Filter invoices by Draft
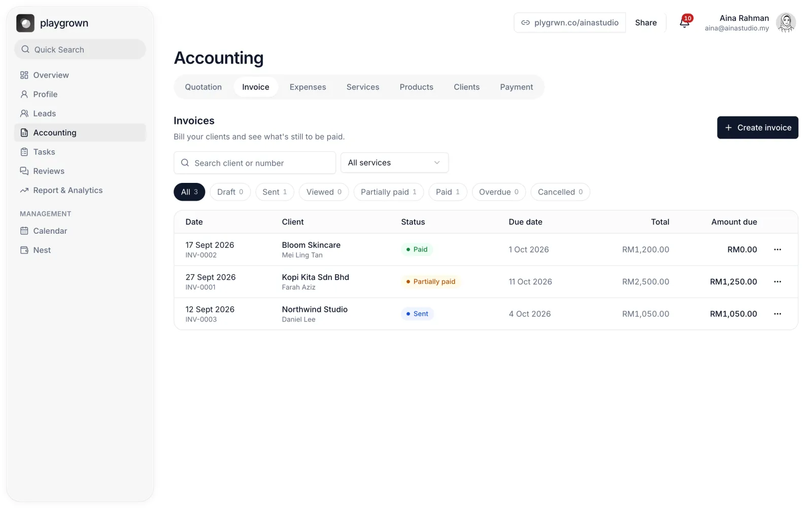The width and height of the screenshot is (812, 508). (x=230, y=192)
